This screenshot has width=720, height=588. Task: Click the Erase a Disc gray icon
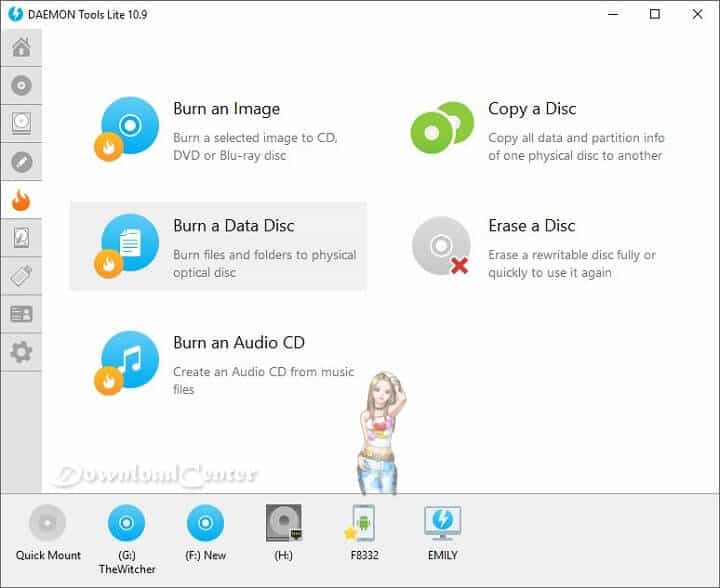coord(441,246)
